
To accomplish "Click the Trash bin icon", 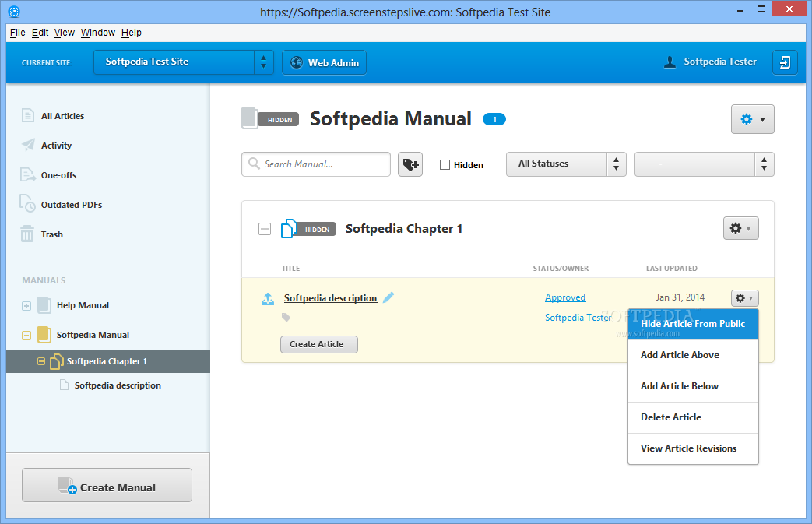I will coord(27,234).
